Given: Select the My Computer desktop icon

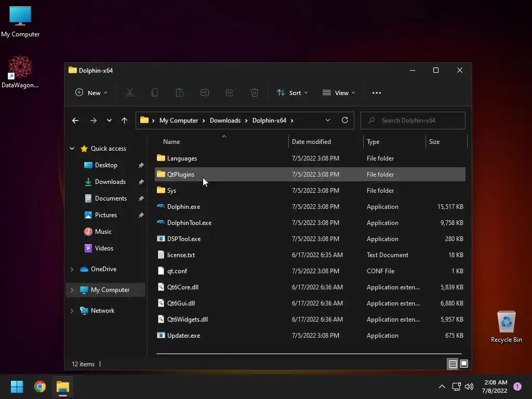Looking at the screenshot, I should coord(20,21).
